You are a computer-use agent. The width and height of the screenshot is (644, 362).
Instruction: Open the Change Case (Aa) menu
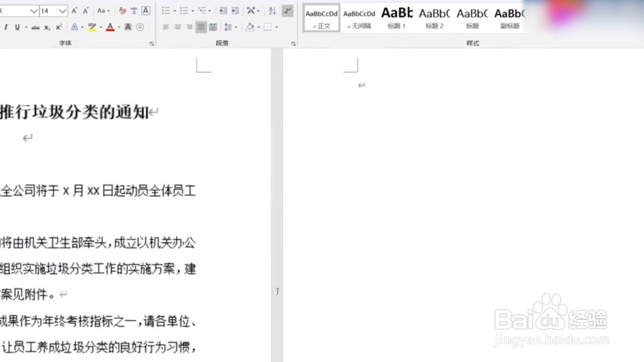pyautogui.click(x=103, y=11)
